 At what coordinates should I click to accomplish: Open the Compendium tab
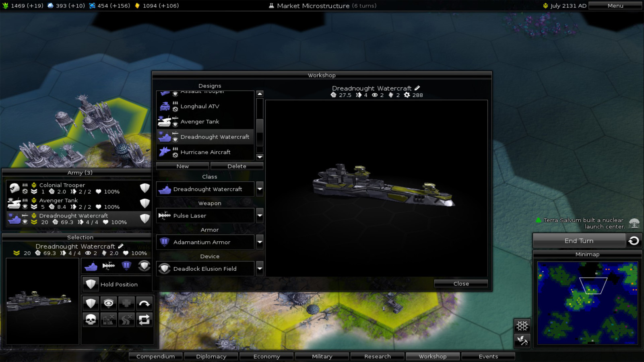point(155,356)
